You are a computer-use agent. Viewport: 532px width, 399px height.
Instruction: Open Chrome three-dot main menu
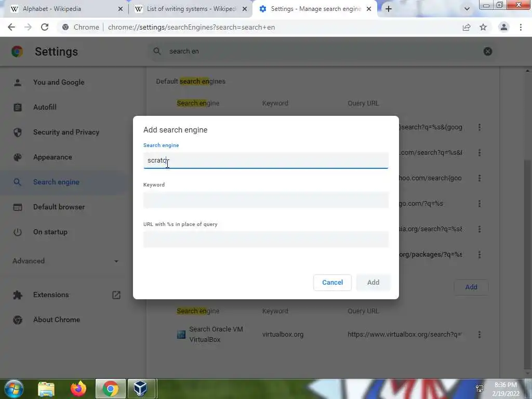[x=521, y=27]
